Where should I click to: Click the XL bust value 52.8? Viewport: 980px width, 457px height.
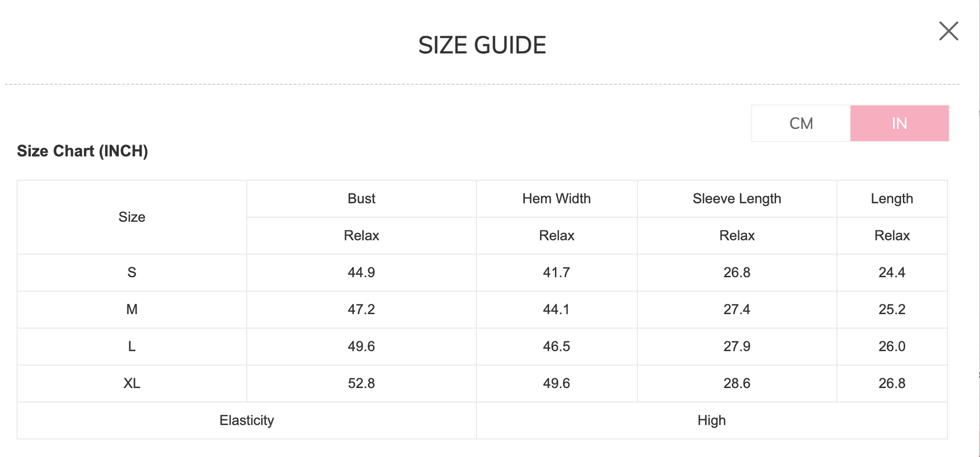pos(361,384)
